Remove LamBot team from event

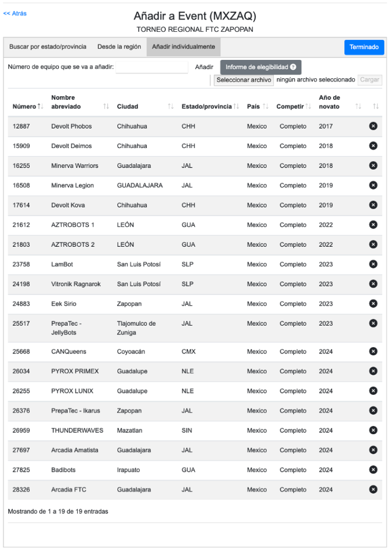373,264
